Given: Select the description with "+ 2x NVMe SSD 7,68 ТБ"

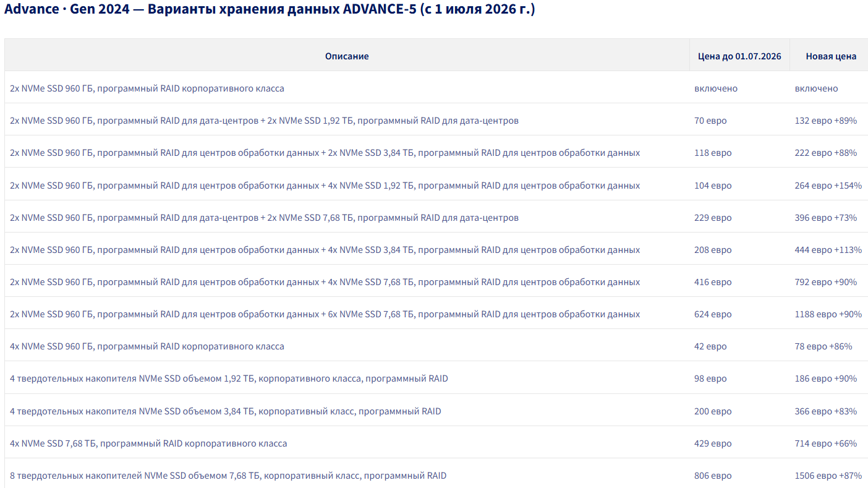Looking at the screenshot, I should click(x=264, y=218).
